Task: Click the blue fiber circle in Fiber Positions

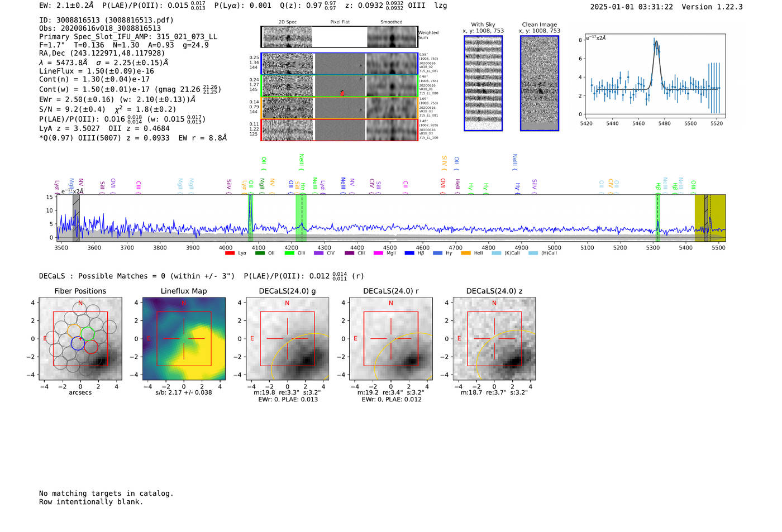Action: (x=78, y=343)
